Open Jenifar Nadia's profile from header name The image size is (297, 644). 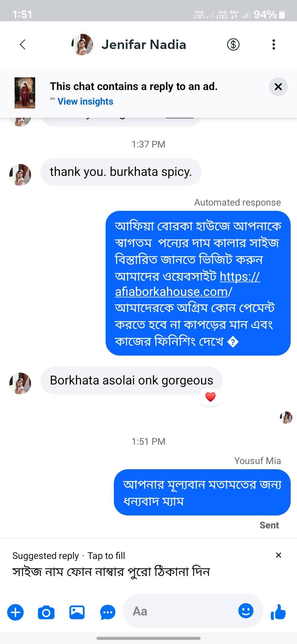[144, 45]
